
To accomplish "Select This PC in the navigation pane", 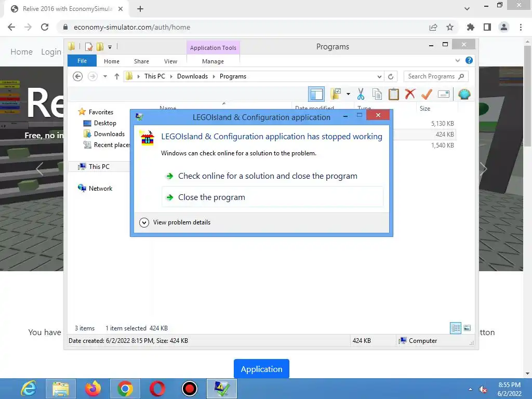I will click(99, 167).
